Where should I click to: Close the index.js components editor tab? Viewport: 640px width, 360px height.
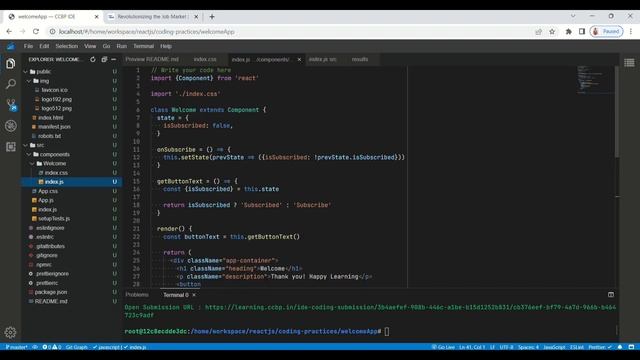pos(299,60)
